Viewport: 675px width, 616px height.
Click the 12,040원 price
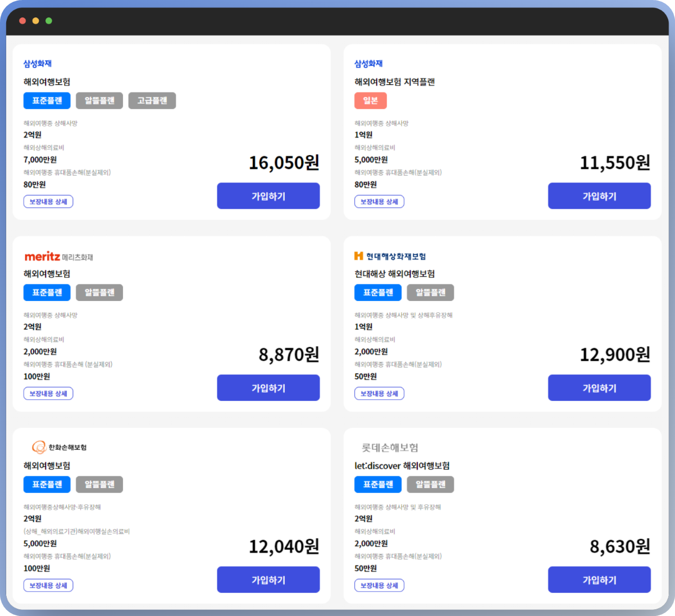tap(284, 547)
